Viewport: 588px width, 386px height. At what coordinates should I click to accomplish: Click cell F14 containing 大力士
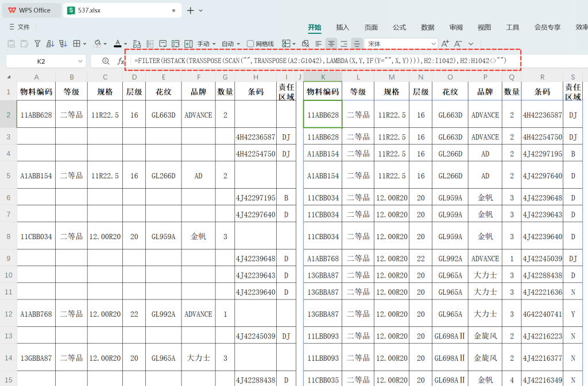click(198, 358)
